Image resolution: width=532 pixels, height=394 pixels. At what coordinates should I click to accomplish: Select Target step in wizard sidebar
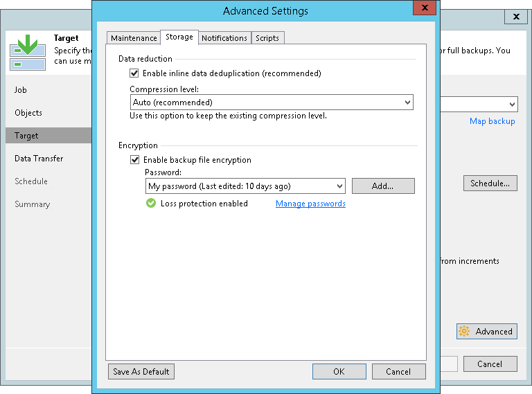[x=48, y=136]
